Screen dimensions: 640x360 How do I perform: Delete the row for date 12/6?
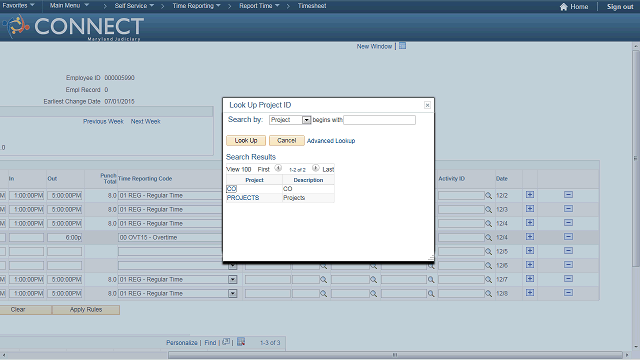click(568, 264)
